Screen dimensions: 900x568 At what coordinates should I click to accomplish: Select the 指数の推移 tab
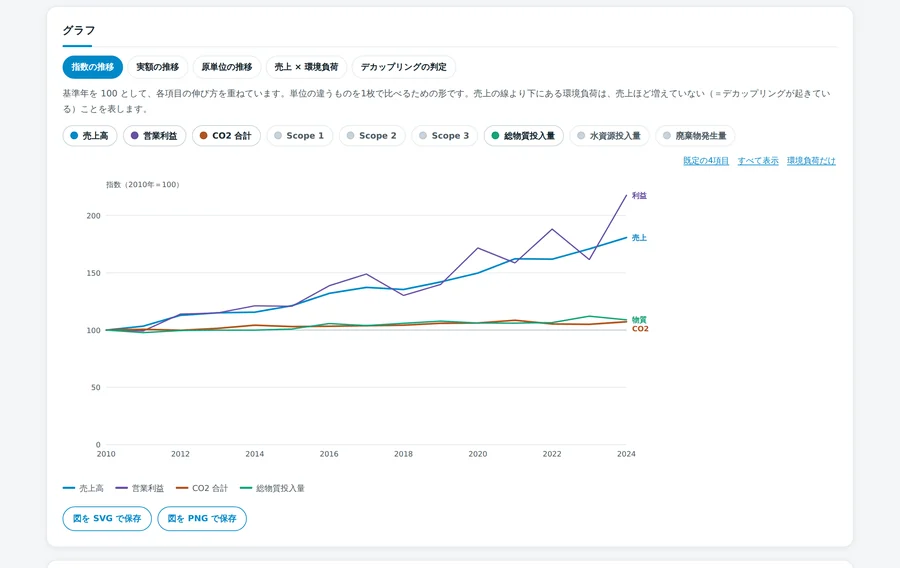pos(92,67)
